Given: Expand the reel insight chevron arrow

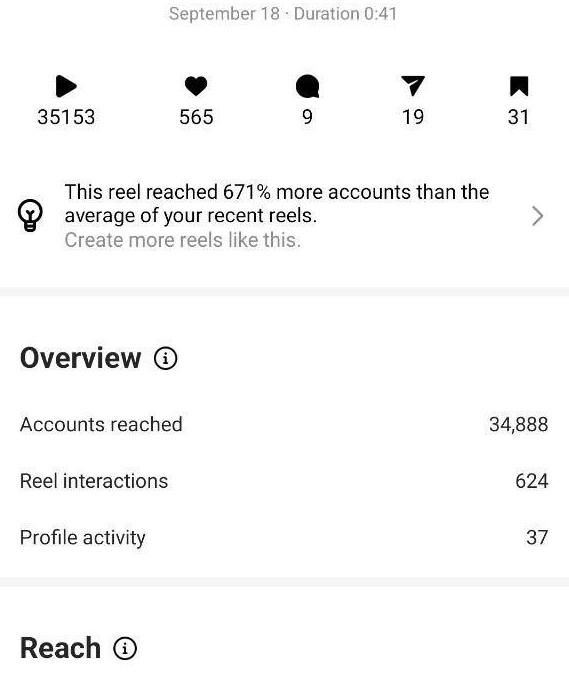Looking at the screenshot, I should coord(537,216).
